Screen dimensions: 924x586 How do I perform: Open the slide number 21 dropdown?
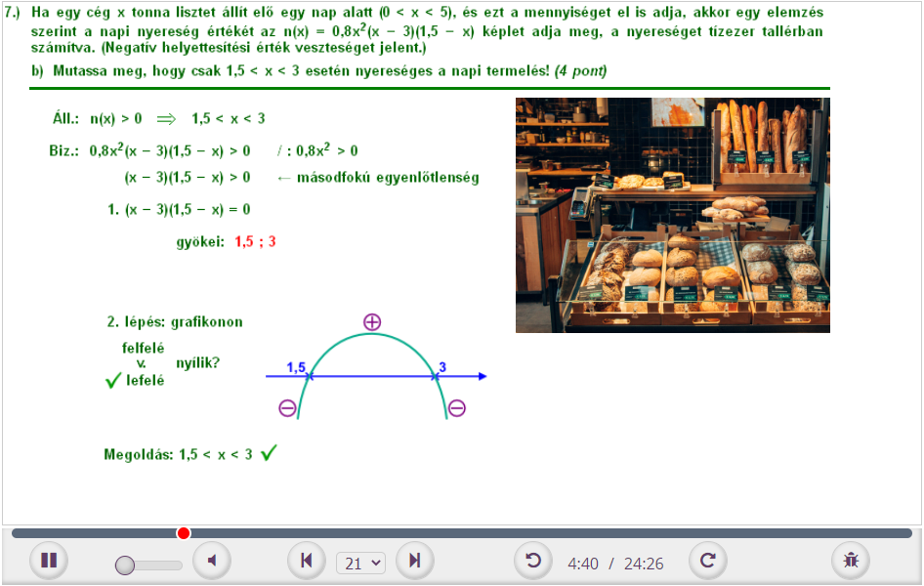360,564
